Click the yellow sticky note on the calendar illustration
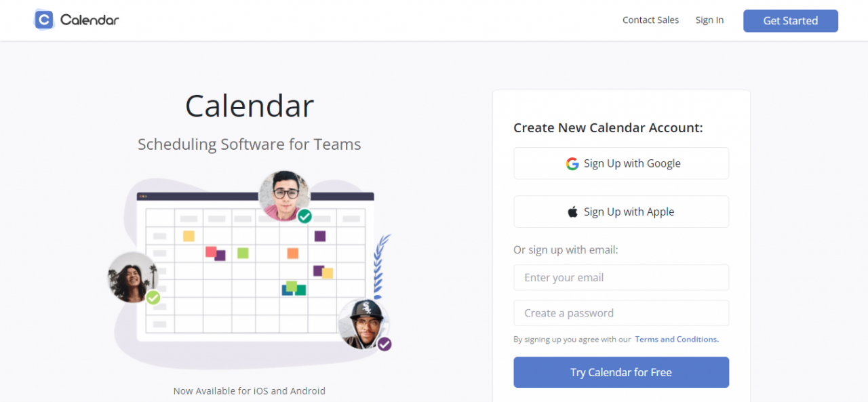 tap(189, 237)
